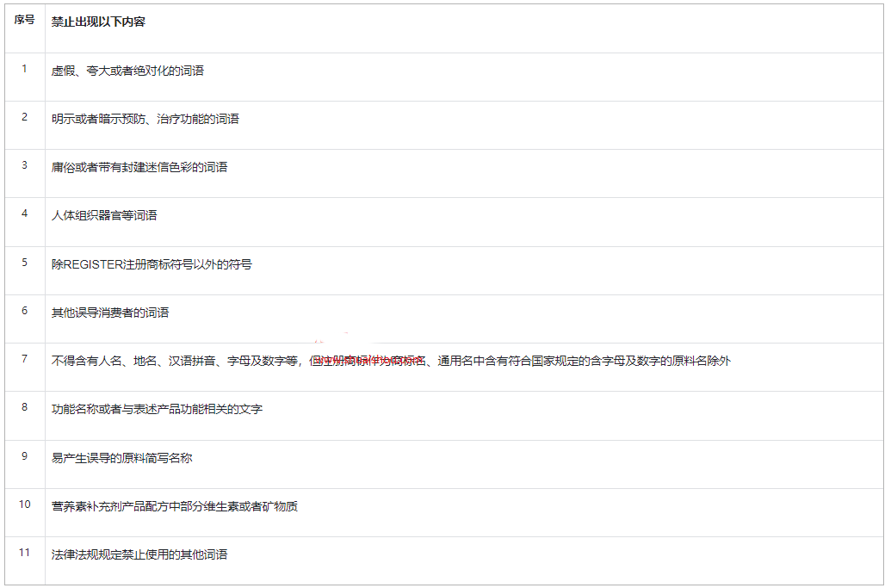Select sequence number 7 cell
This screenshot has height=588, width=891.
(24, 358)
